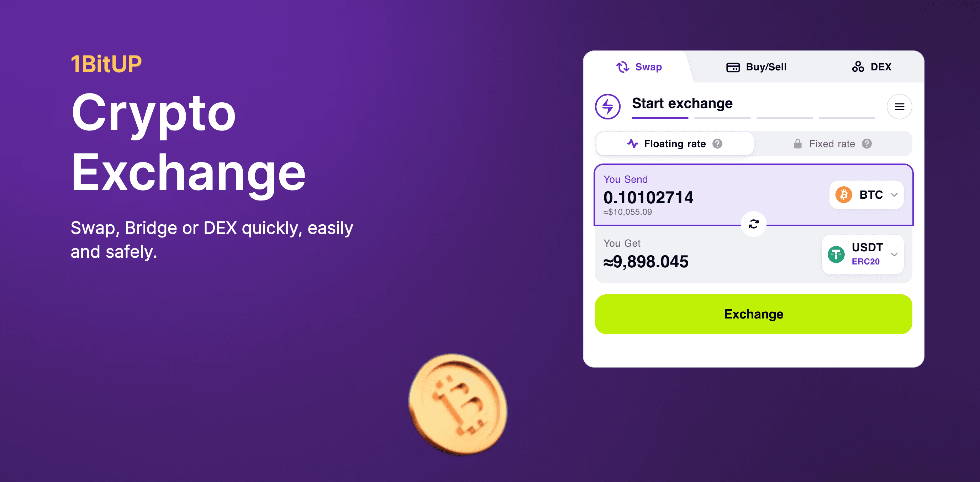This screenshot has height=482, width=980.
Task: Switch to the Buy/Sell tab
Action: coord(756,67)
